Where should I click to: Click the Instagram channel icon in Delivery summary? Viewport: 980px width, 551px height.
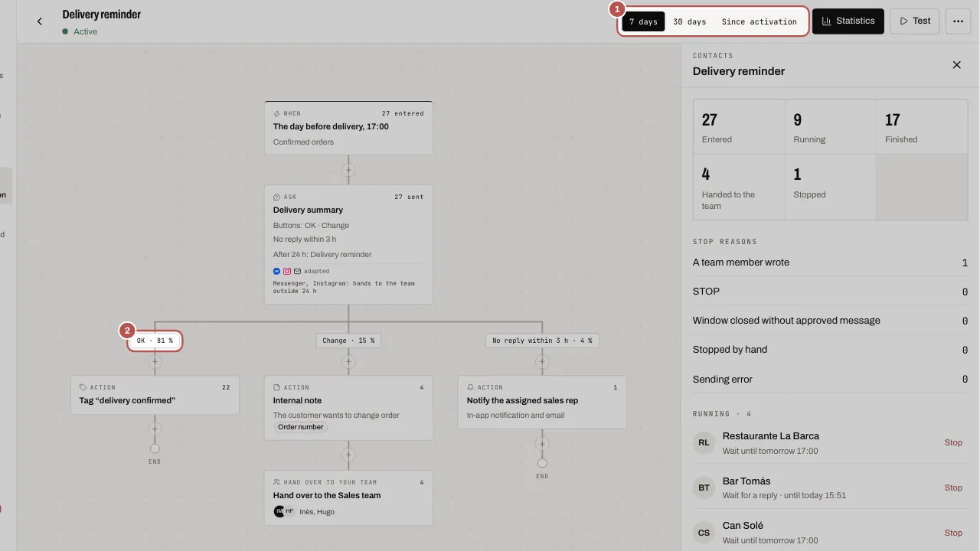click(287, 271)
